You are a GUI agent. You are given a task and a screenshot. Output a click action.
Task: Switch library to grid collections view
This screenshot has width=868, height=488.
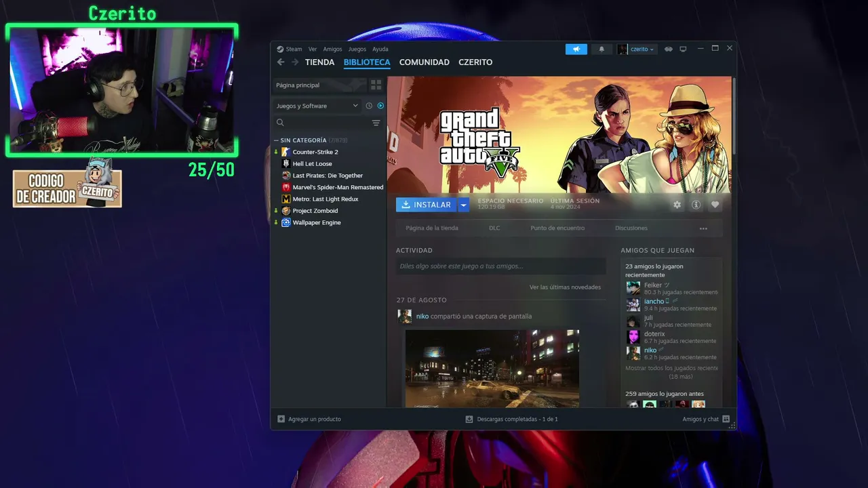376,85
